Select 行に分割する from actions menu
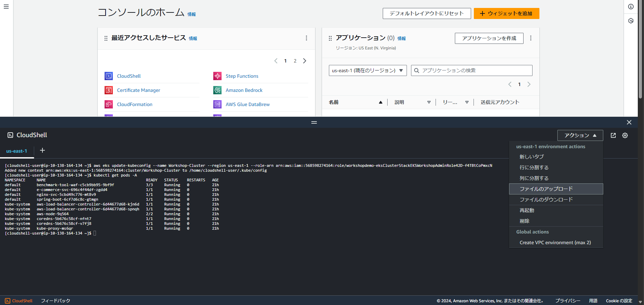644x305 pixels. [x=556, y=168]
